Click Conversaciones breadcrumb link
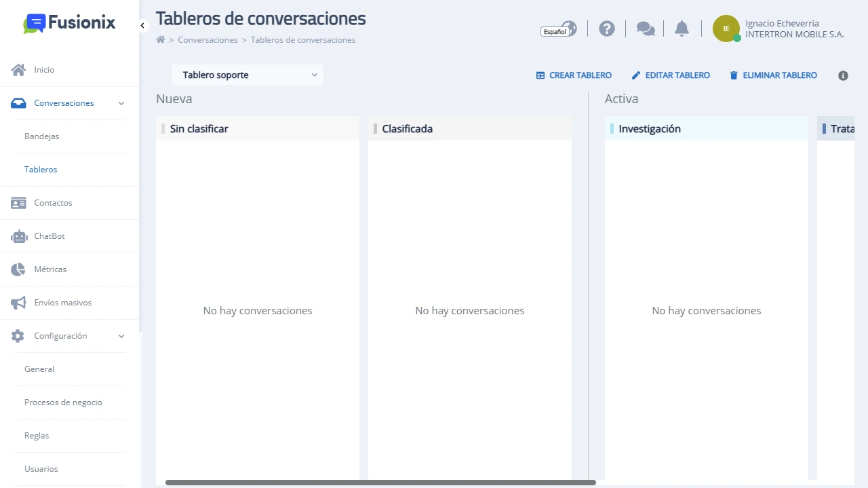 coord(208,40)
